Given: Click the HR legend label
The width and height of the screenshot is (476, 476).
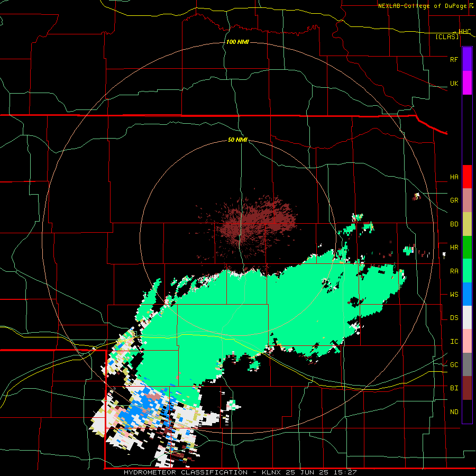Looking at the screenshot, I should pyautogui.click(x=454, y=248).
